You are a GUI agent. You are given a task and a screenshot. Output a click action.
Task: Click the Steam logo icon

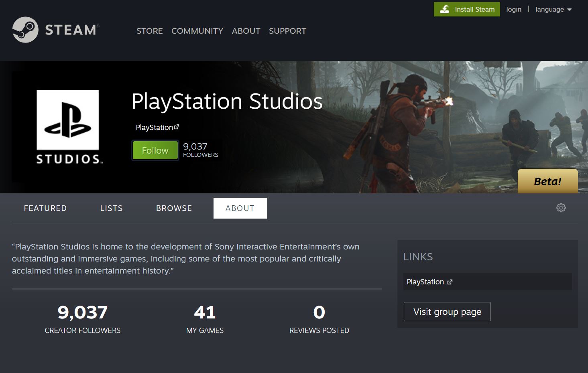point(25,30)
